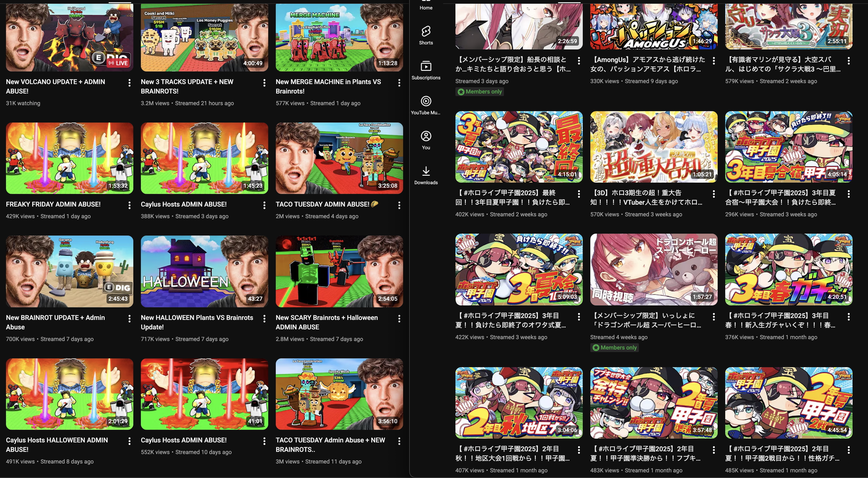Open action menu for FREAKY FRIDAY ADMIN ABUSE
Screen dimensions: 868x478
[x=130, y=205]
